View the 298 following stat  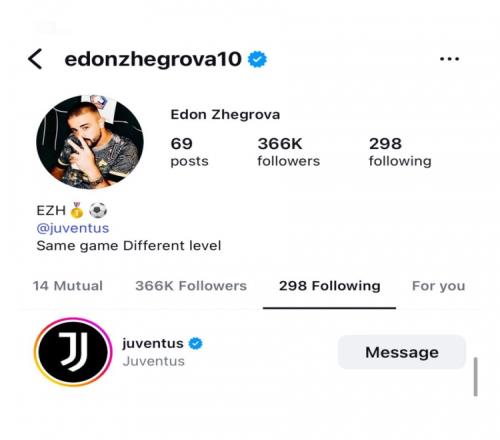tap(400, 152)
